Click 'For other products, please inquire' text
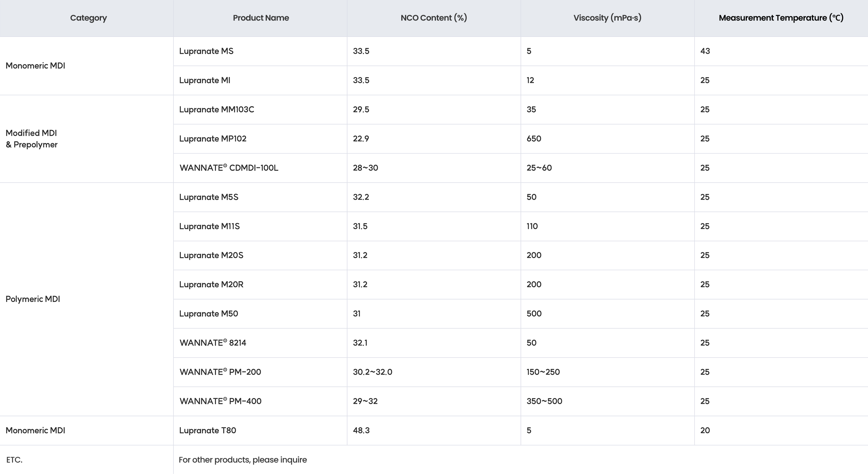 [x=243, y=460]
